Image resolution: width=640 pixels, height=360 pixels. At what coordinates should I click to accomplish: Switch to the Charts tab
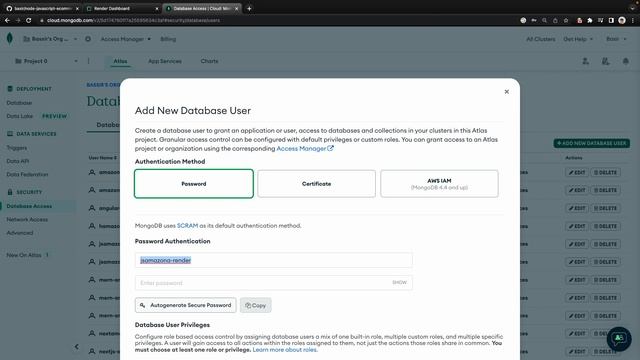pyautogui.click(x=209, y=61)
